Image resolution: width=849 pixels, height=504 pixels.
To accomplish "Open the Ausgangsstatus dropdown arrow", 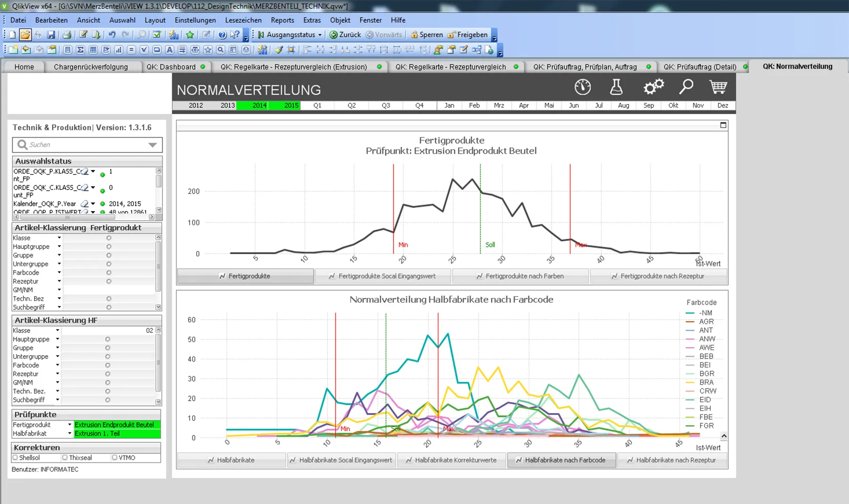I will [x=320, y=35].
